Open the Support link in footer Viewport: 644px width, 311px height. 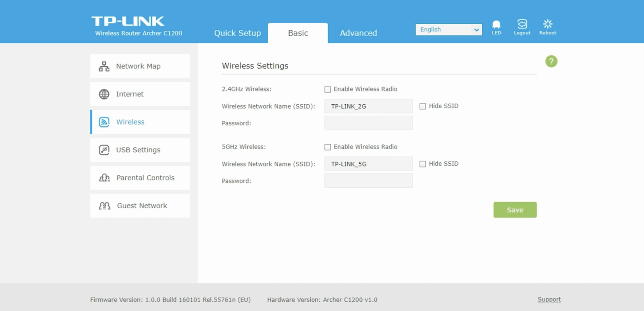point(549,299)
